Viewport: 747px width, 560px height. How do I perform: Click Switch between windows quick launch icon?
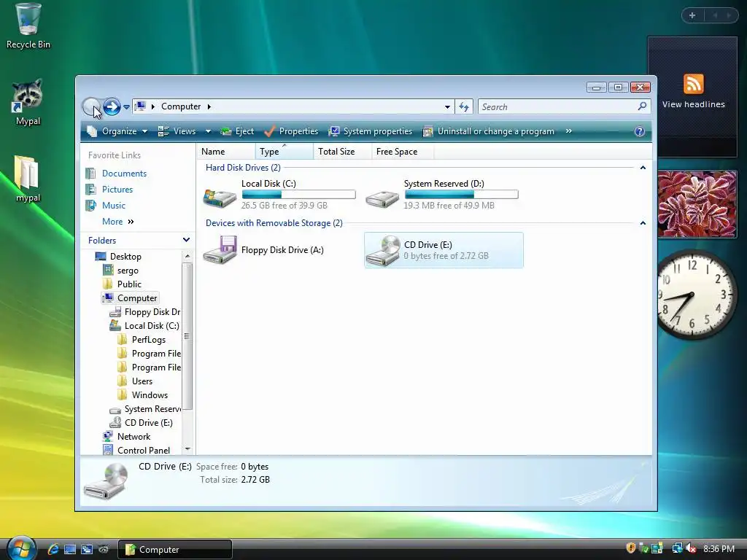pyautogui.click(x=87, y=549)
